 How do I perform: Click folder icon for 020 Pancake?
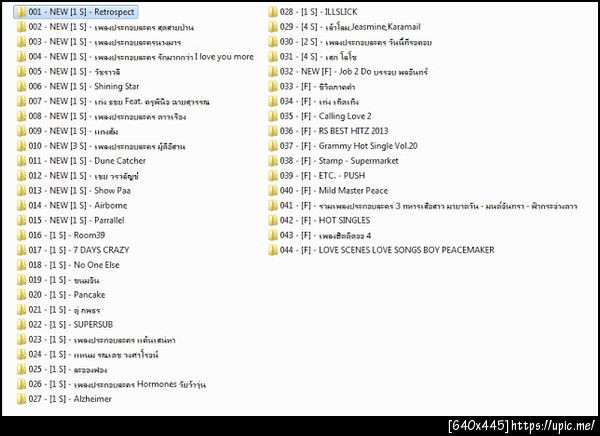[x=21, y=295]
